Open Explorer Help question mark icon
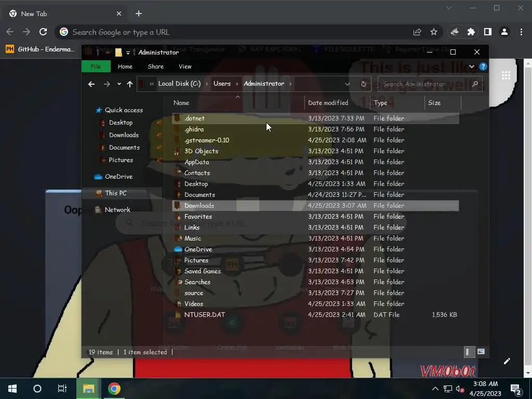 click(483, 66)
